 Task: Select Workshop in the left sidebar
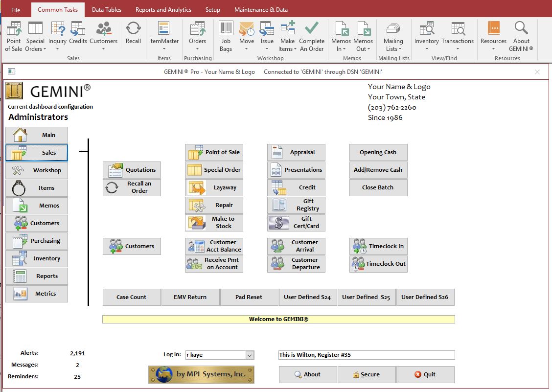tap(37, 170)
